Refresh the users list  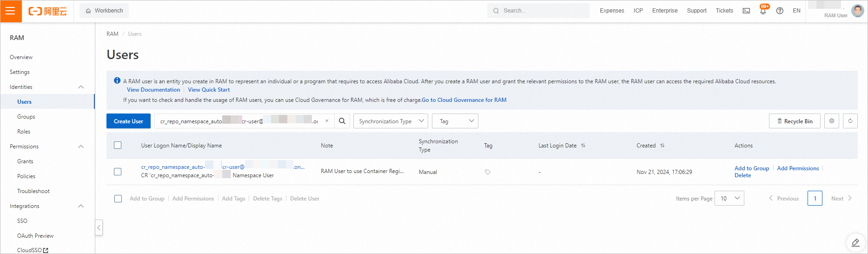(x=850, y=121)
